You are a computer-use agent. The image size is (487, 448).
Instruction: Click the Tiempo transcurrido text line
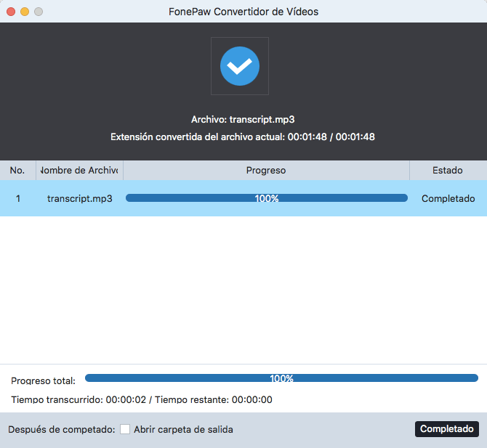click(x=142, y=399)
